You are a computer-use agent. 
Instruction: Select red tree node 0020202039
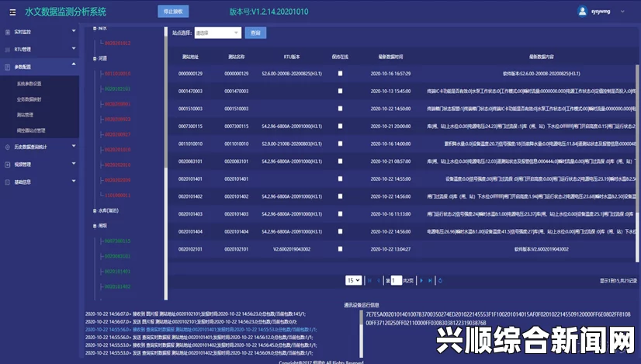(x=118, y=180)
